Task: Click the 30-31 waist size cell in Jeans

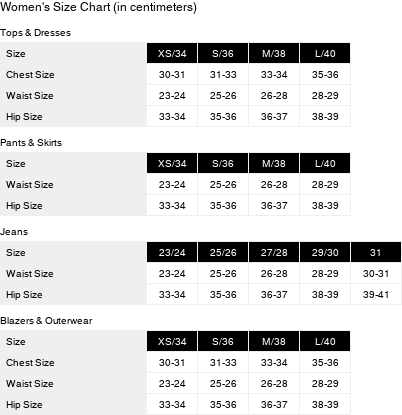Action: click(x=376, y=274)
